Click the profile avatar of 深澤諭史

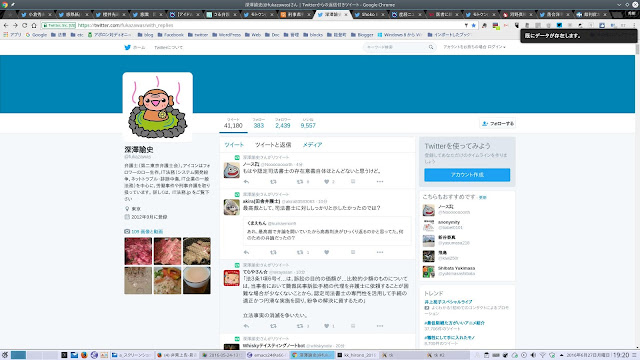point(158,107)
